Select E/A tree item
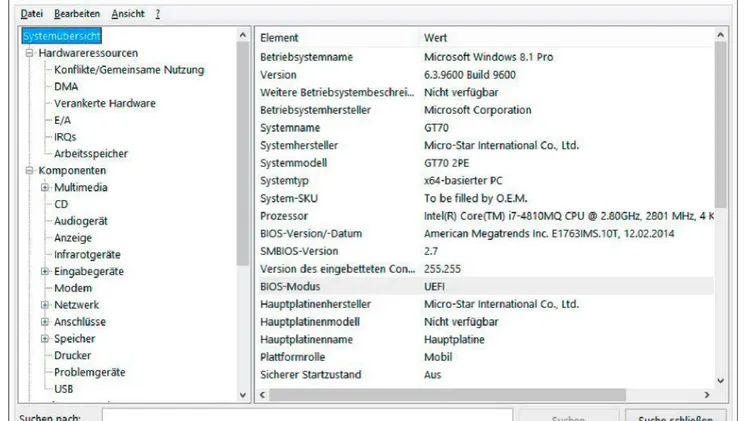 click(x=62, y=120)
